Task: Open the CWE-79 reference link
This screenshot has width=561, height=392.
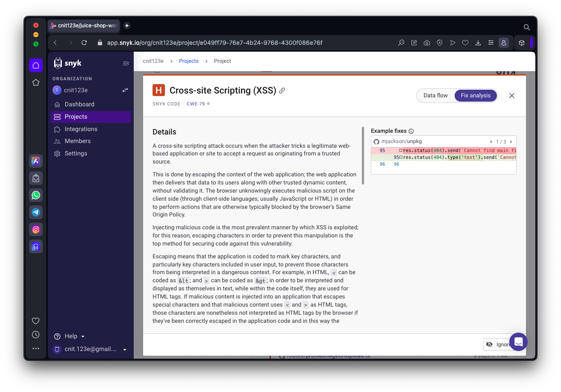Action: (x=198, y=104)
